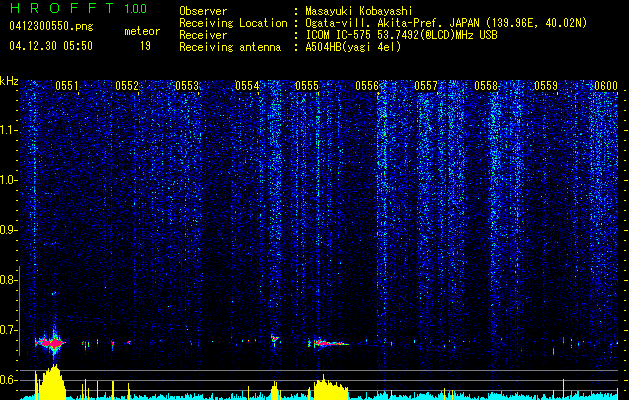Click receiver value ICOM IC-575 53.7492 MHz USB
Viewport: 629px width, 400px height.
point(401,35)
